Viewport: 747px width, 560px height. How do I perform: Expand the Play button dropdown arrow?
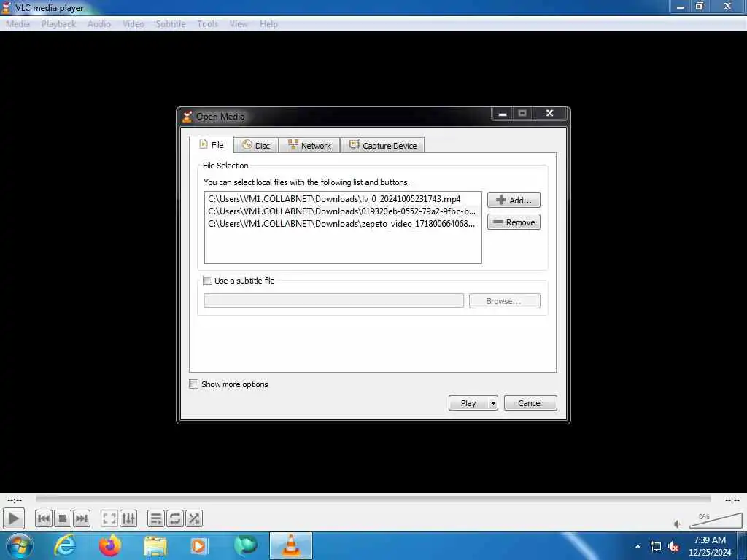click(x=493, y=402)
